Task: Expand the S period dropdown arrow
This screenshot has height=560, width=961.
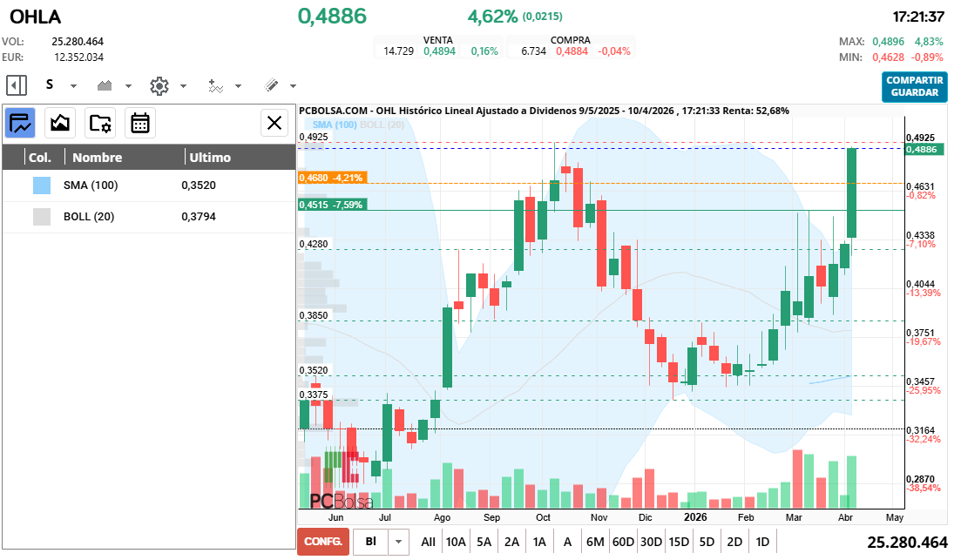Action: [x=74, y=86]
